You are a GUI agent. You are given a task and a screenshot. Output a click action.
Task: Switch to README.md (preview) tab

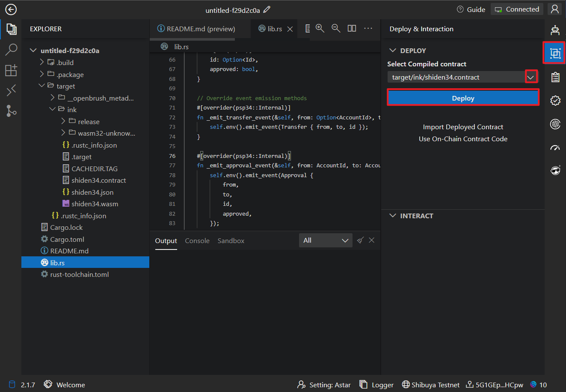(x=196, y=29)
